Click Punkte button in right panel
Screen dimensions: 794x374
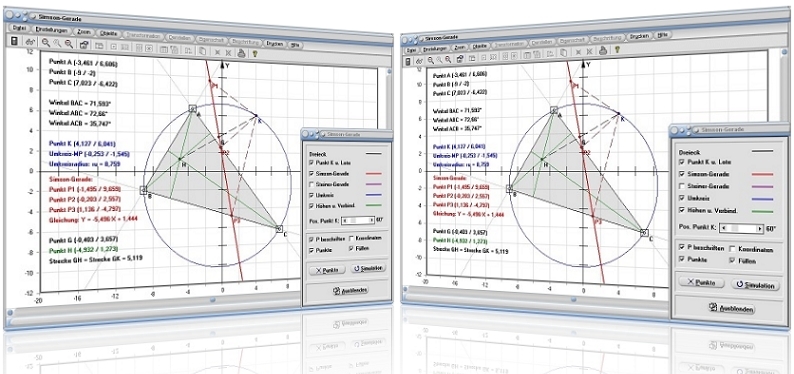[x=702, y=283]
